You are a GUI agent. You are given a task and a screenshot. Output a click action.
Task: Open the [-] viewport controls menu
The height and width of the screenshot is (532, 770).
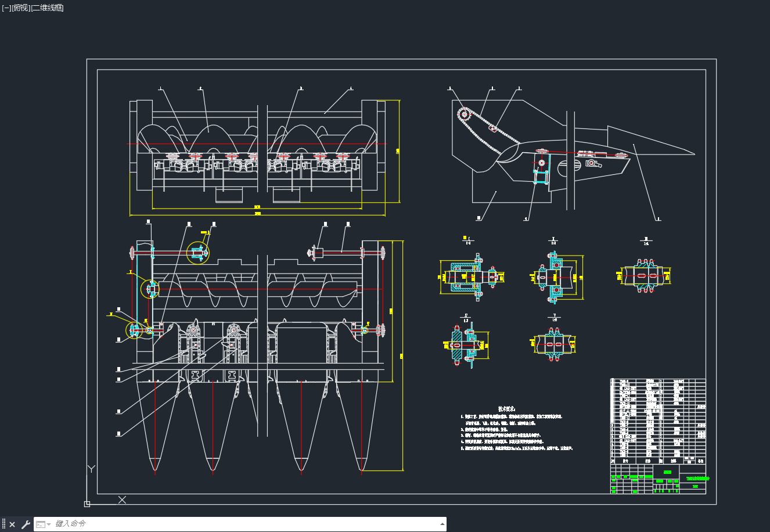click(6, 8)
